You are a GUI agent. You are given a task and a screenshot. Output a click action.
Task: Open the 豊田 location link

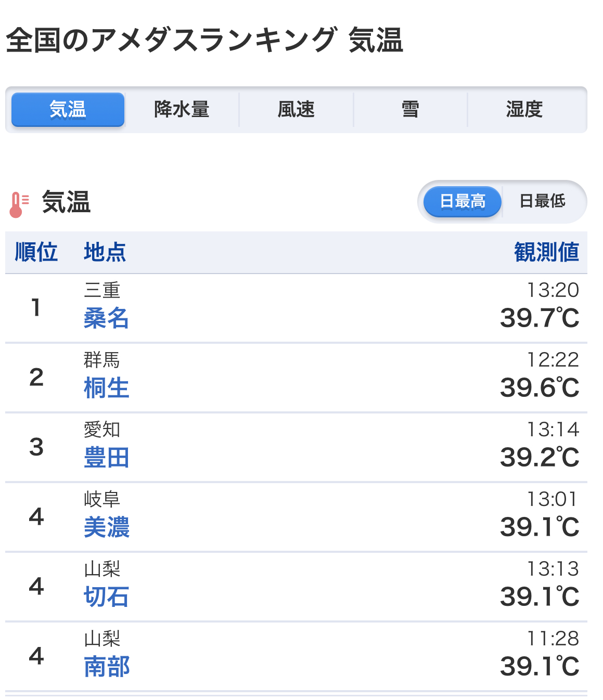[x=106, y=458]
